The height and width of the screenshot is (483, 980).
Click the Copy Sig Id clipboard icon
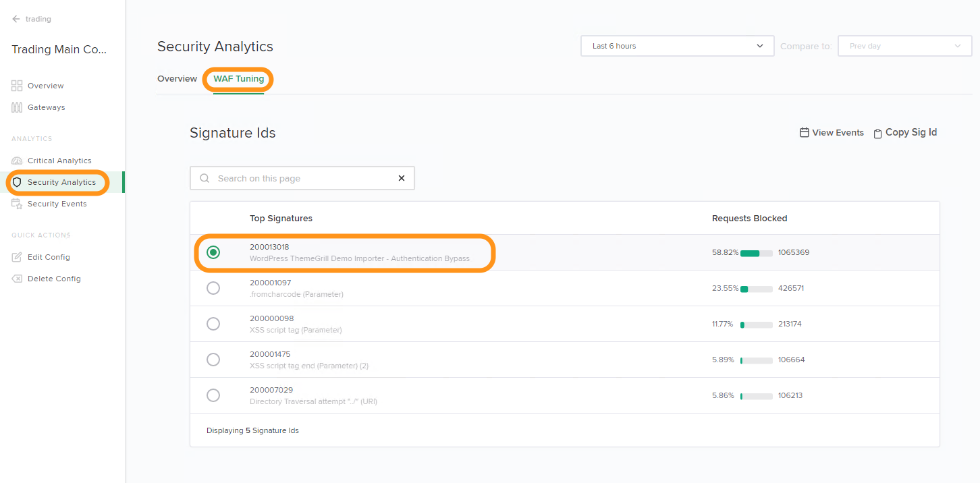pos(877,134)
